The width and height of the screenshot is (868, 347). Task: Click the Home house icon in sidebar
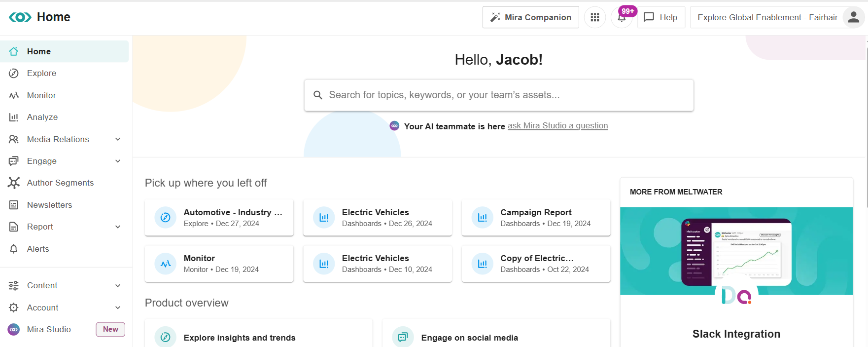click(14, 51)
